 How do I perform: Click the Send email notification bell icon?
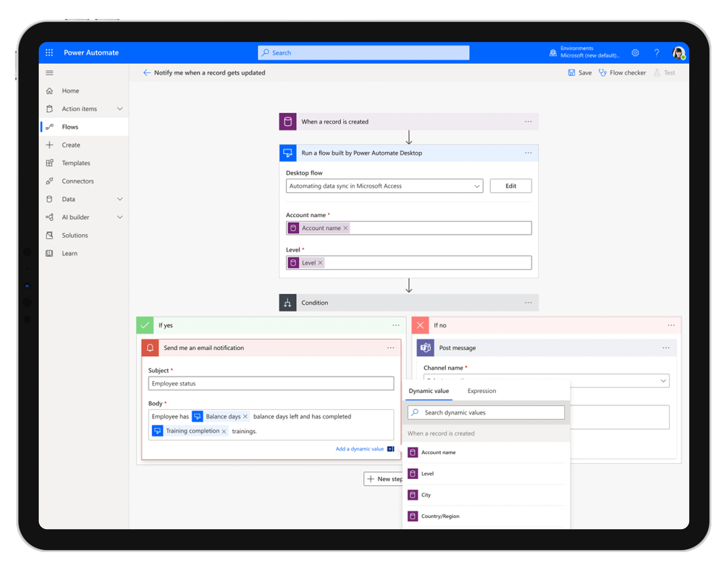point(153,347)
